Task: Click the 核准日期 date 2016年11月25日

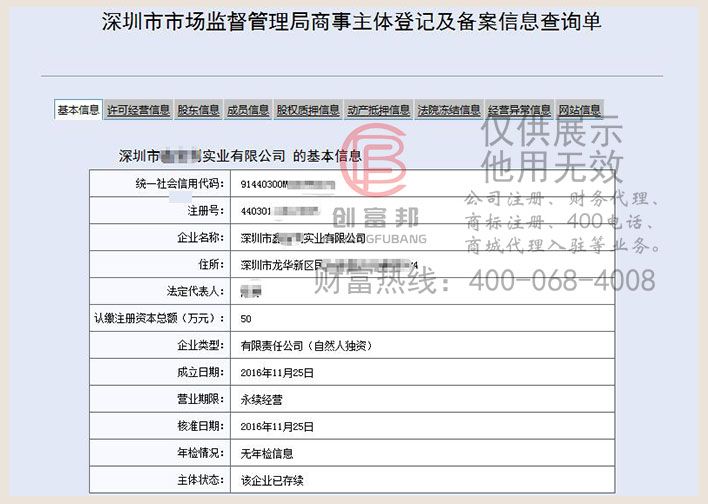Action: click(277, 427)
